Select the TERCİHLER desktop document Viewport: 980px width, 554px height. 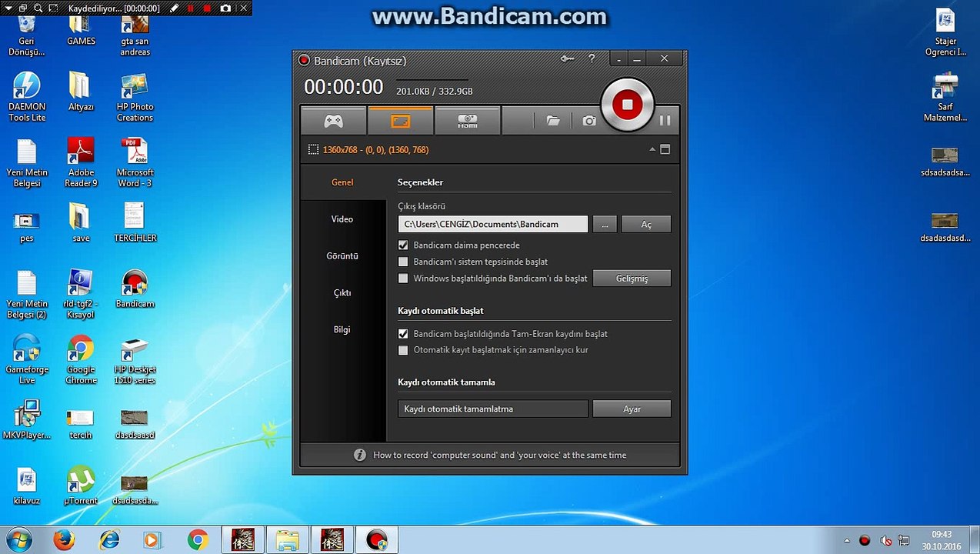pyautogui.click(x=135, y=222)
